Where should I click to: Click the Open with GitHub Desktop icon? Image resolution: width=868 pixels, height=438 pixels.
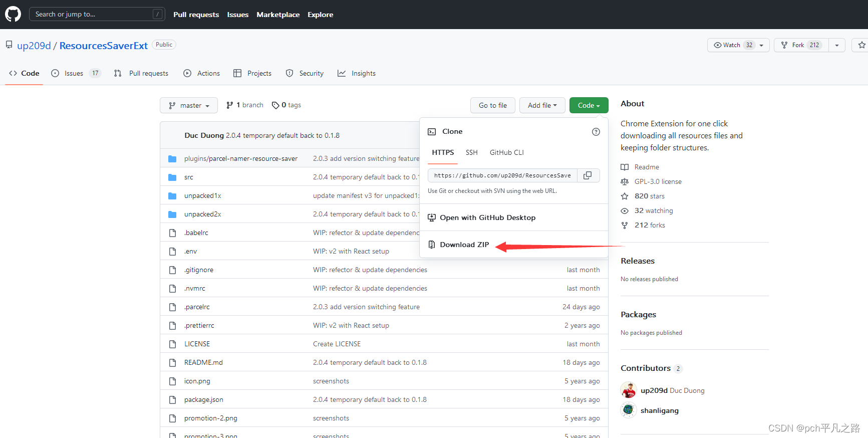click(x=432, y=217)
